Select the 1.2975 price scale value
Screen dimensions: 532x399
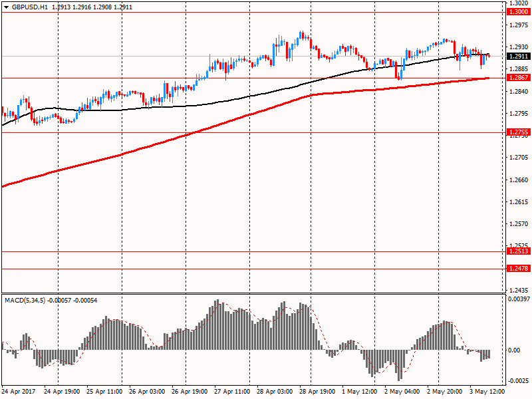pos(519,25)
